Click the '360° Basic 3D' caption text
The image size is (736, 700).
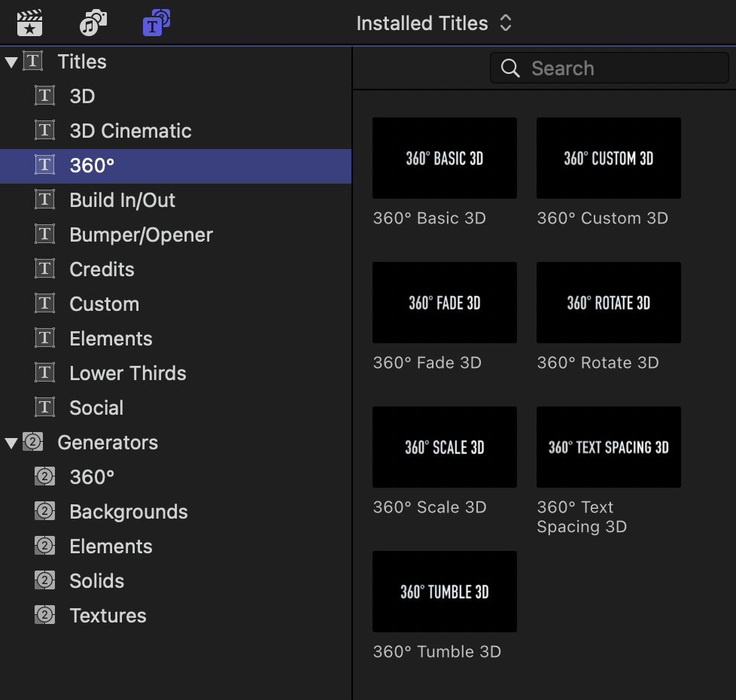coord(430,218)
